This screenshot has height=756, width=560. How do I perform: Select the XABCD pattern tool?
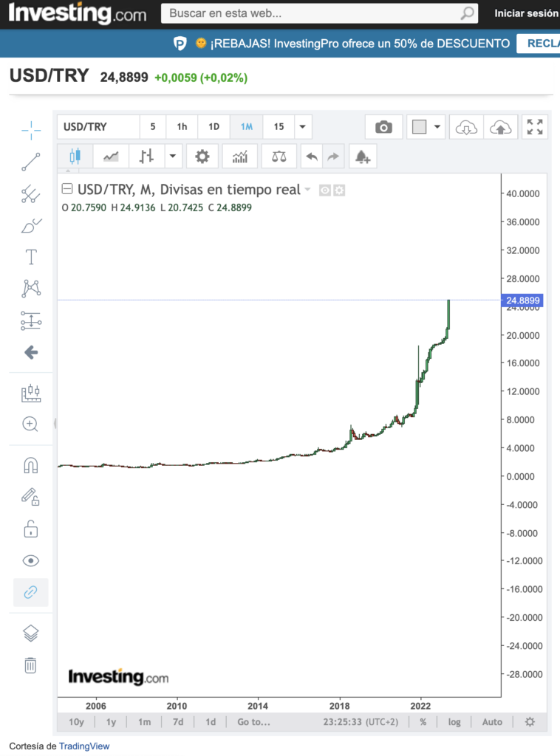[x=31, y=289]
